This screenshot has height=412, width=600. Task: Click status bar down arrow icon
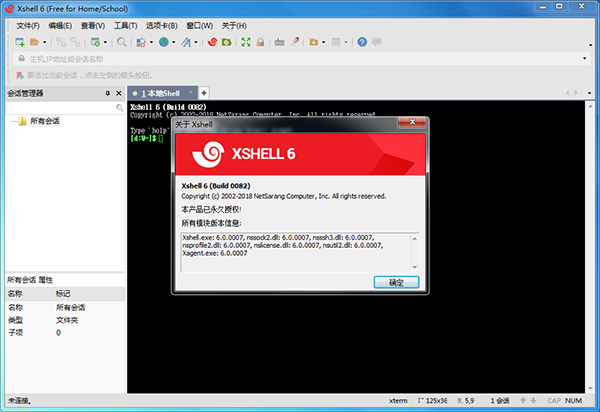(533, 400)
